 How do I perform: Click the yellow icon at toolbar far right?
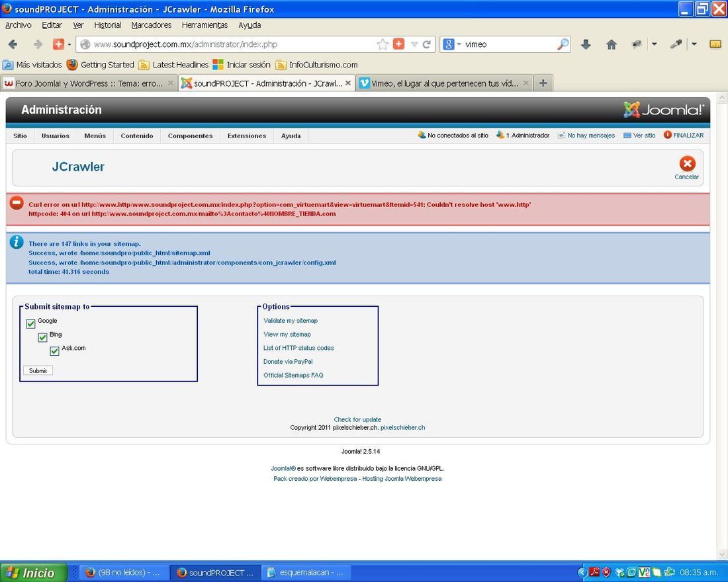click(x=715, y=44)
